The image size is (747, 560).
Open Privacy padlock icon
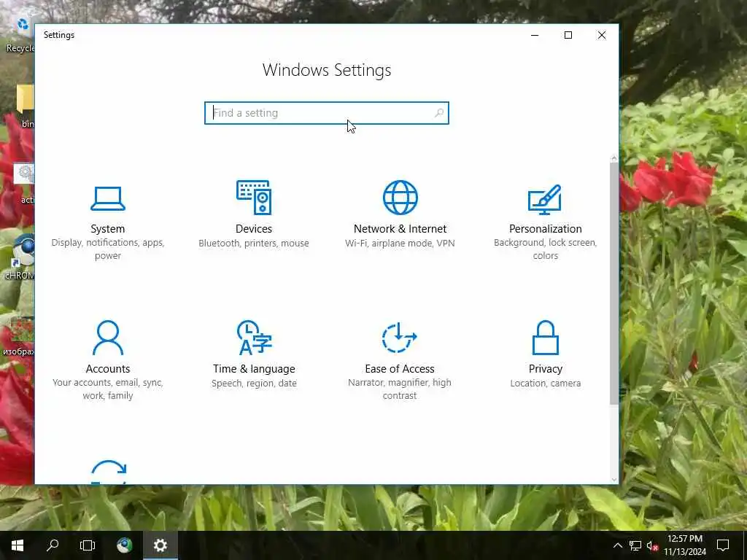click(x=545, y=338)
